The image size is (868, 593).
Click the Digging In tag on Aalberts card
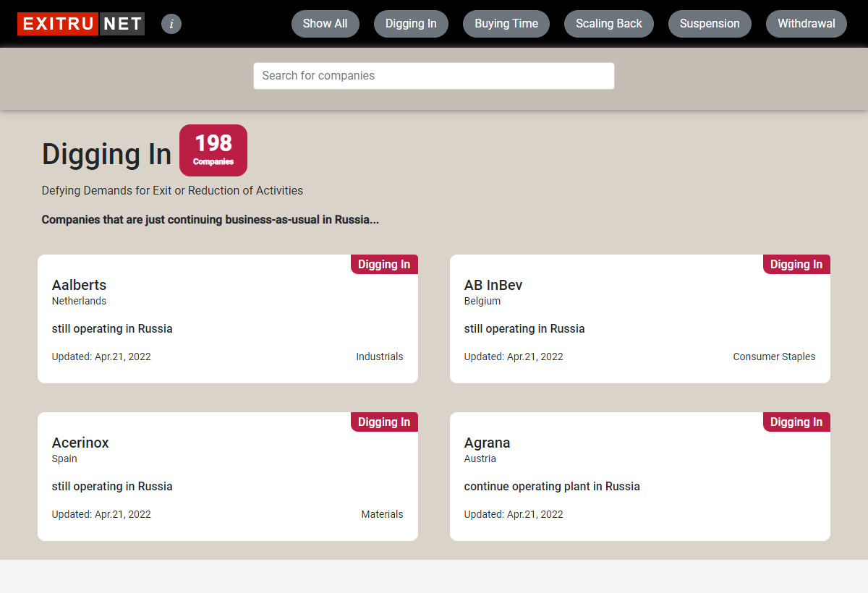click(384, 265)
